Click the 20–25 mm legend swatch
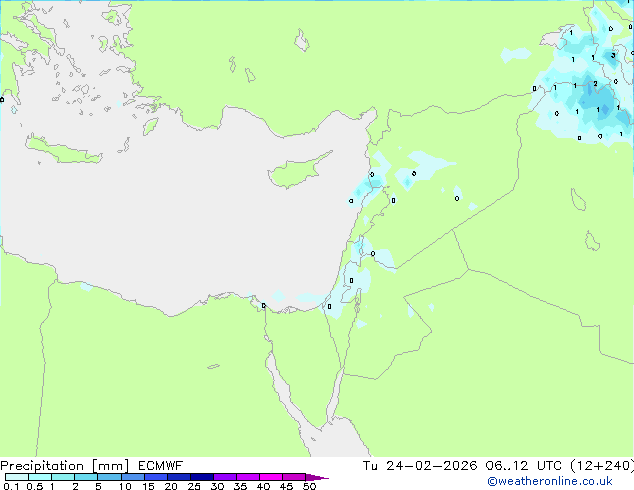Screen dimensions: 634x490 178,477
